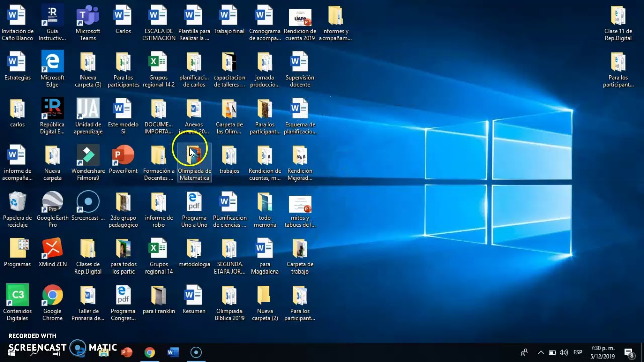The image size is (644, 362).
Task: Select the República Digital shortcut icon
Action: (x=52, y=117)
